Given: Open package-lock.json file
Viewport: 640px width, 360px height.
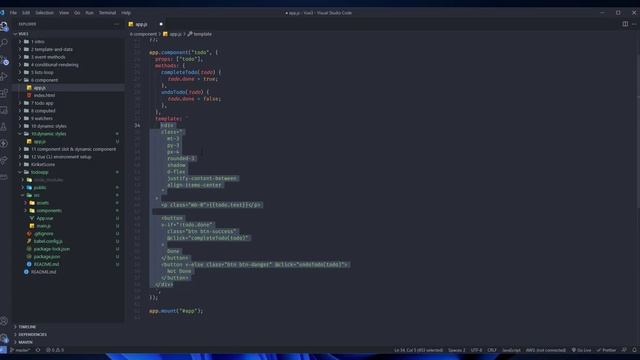Looking at the screenshot, I should tap(68, 249).
